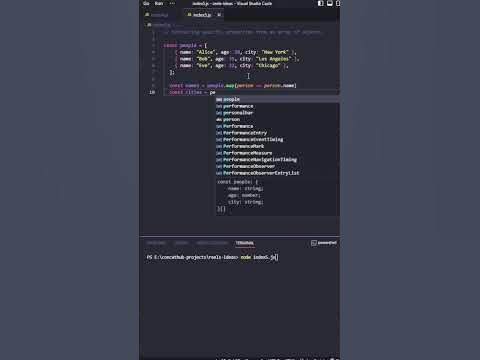The image size is (480, 360).
Task: Click line number 10 in gutter
Action: click(x=152, y=92)
